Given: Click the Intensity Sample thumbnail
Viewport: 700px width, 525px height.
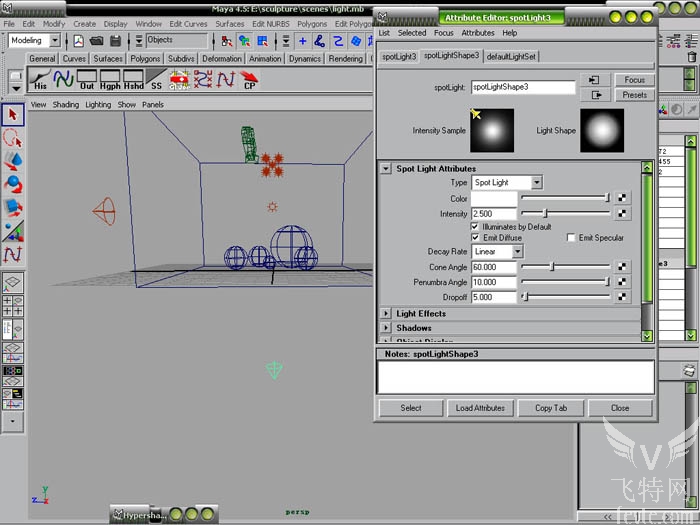Looking at the screenshot, I should (x=492, y=130).
